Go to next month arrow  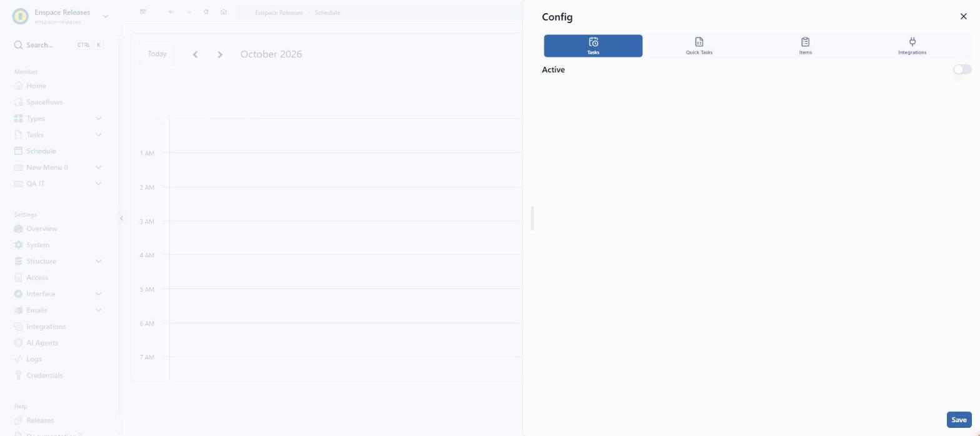tap(220, 54)
